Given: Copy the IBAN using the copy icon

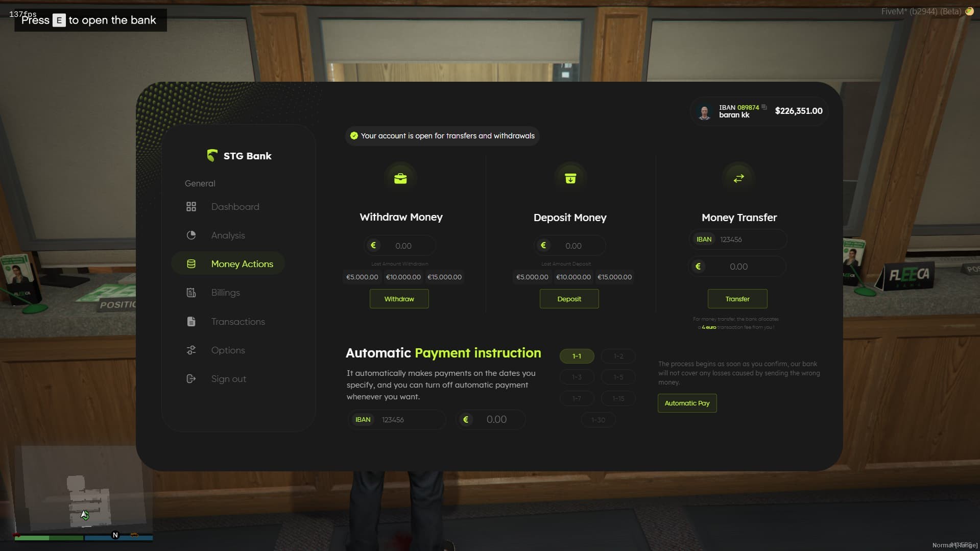Looking at the screenshot, I should pyautogui.click(x=764, y=107).
